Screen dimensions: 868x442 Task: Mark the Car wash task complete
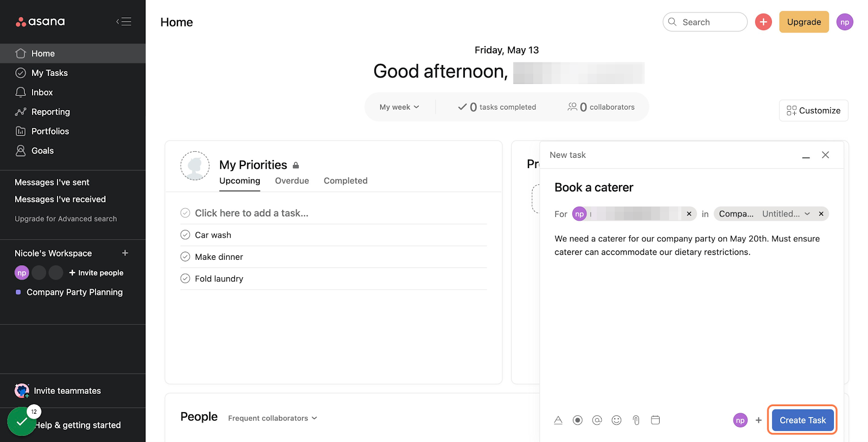(185, 234)
